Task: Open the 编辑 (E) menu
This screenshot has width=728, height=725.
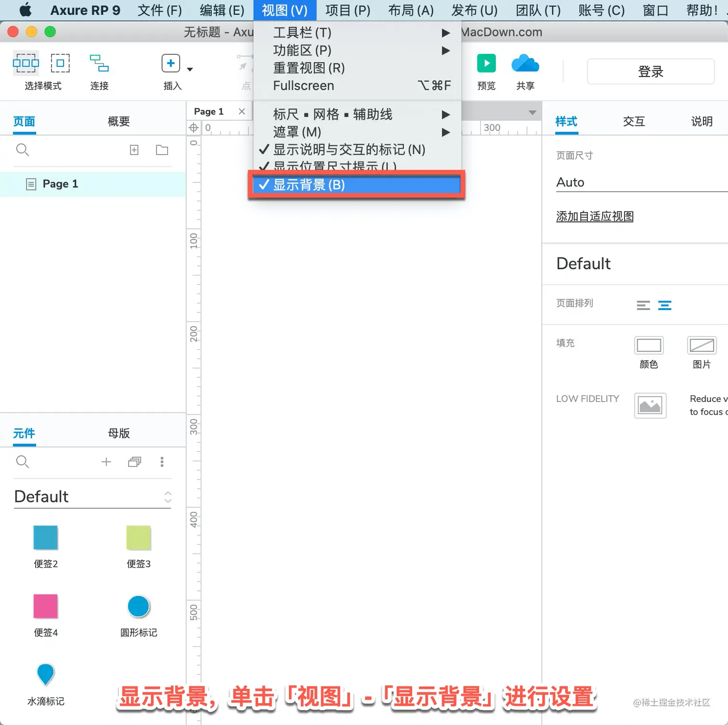Action: pyautogui.click(x=222, y=10)
